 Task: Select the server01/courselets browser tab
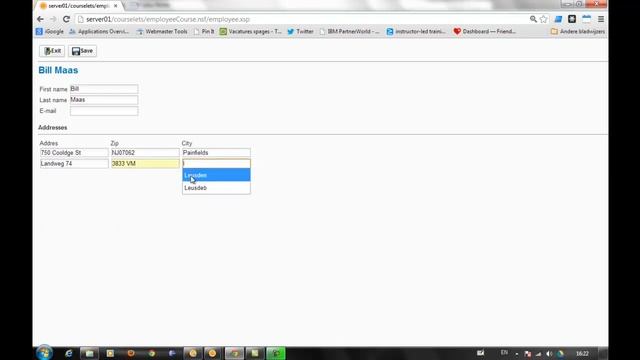click(x=78, y=6)
